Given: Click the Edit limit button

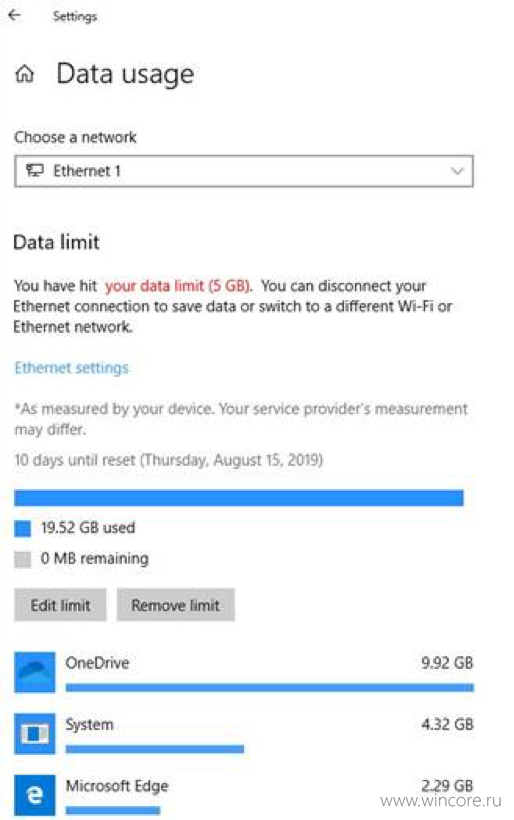Looking at the screenshot, I should (60, 605).
